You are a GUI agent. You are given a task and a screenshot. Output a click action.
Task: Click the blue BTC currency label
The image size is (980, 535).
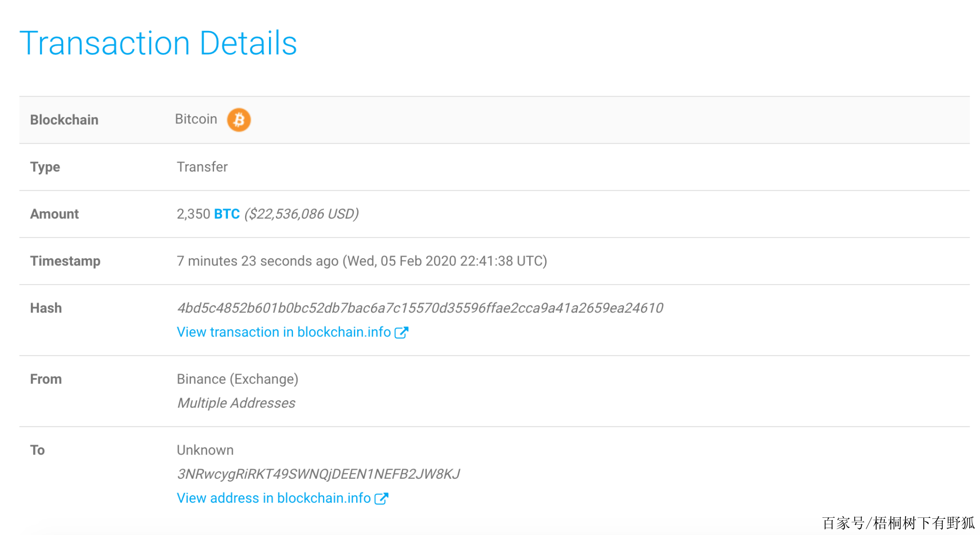[x=227, y=214]
